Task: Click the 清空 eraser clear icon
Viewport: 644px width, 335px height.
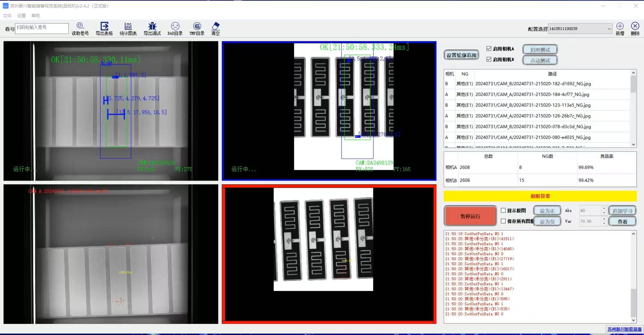Action: tap(216, 26)
